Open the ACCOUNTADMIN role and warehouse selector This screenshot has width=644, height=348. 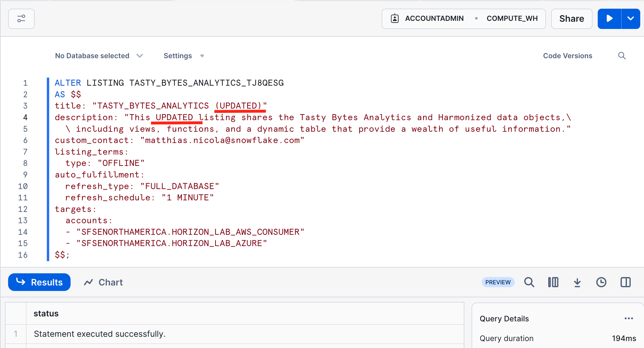pos(463,19)
